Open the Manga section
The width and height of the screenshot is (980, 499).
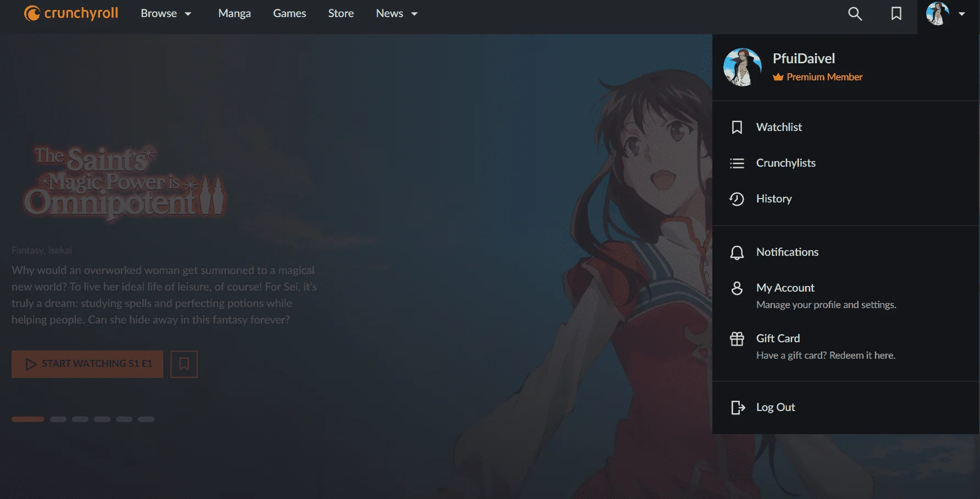coord(235,14)
